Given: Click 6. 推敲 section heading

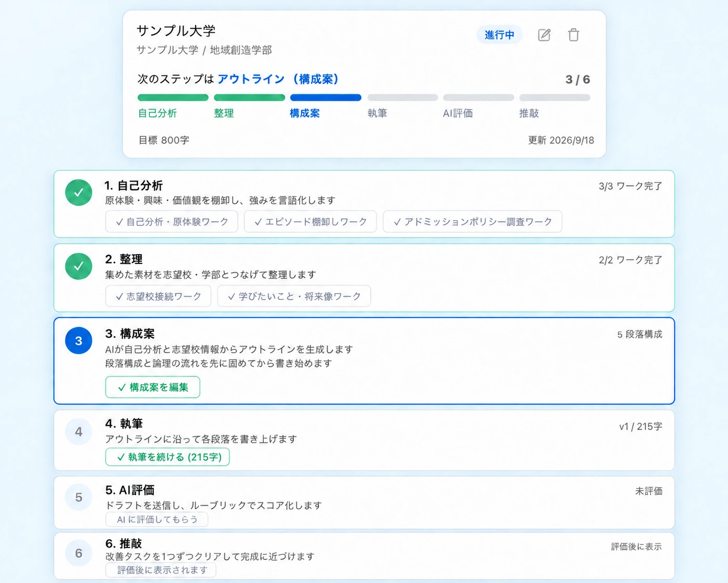Looking at the screenshot, I should [124, 544].
